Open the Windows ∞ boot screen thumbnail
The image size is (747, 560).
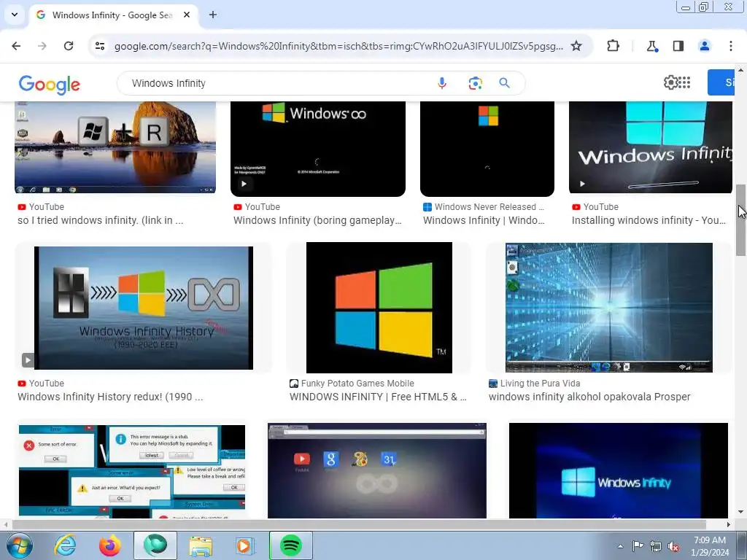point(318,149)
